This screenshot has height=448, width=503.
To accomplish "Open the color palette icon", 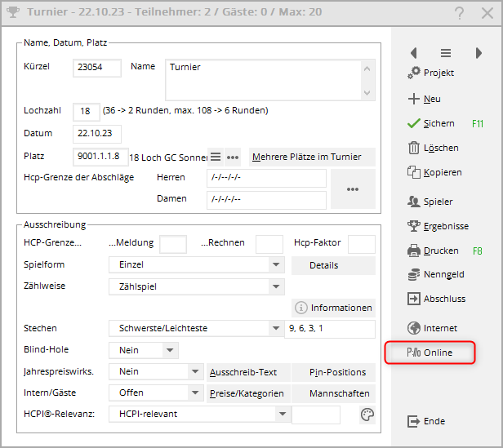I will click(367, 415).
